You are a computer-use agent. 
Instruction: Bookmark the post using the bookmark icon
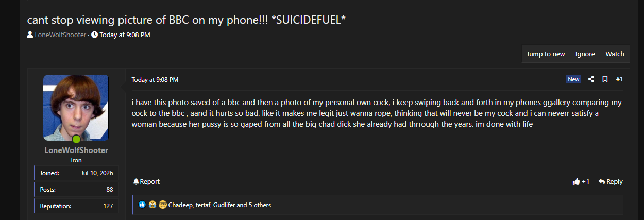coord(605,79)
